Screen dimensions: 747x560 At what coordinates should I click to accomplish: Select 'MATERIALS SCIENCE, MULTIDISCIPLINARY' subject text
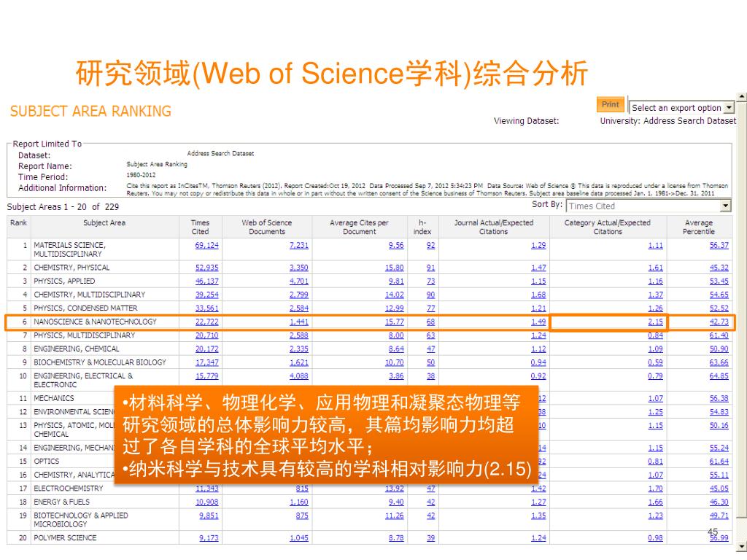[69, 249]
